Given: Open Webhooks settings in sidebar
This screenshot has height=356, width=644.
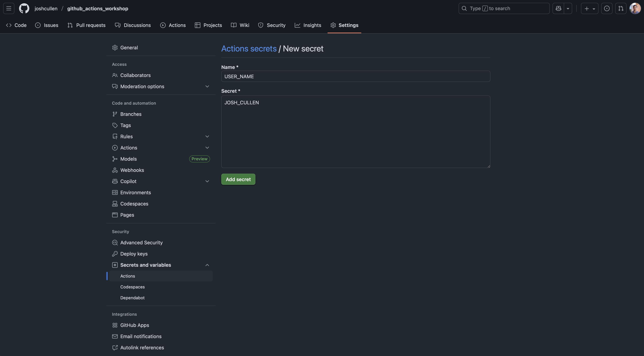Looking at the screenshot, I should point(132,170).
